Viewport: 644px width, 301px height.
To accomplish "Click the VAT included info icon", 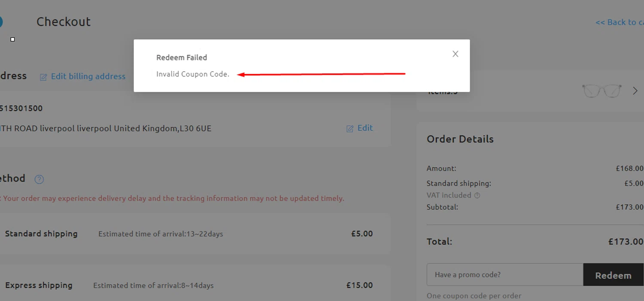I will click(477, 195).
